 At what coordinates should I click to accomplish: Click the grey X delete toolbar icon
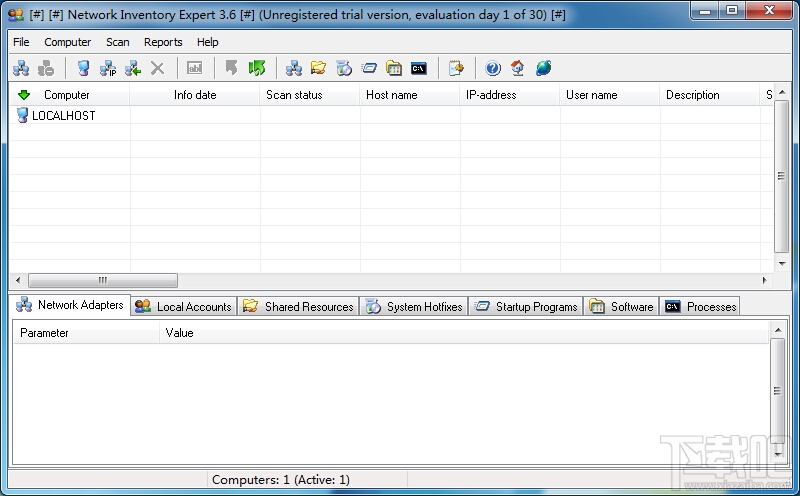[158, 68]
